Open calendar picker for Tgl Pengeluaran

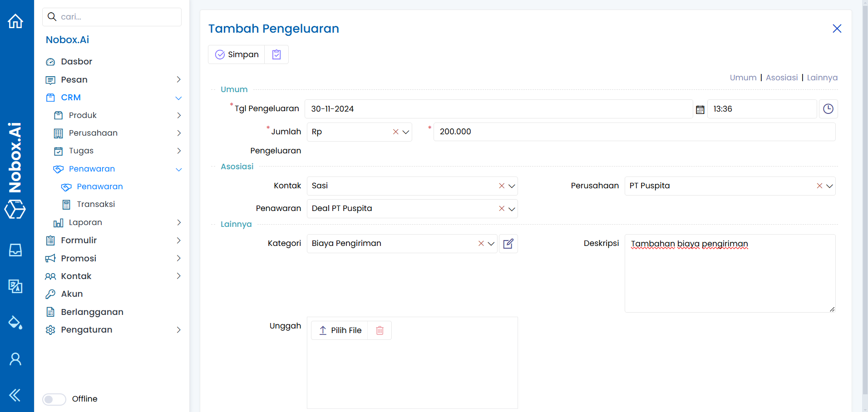[x=700, y=109]
